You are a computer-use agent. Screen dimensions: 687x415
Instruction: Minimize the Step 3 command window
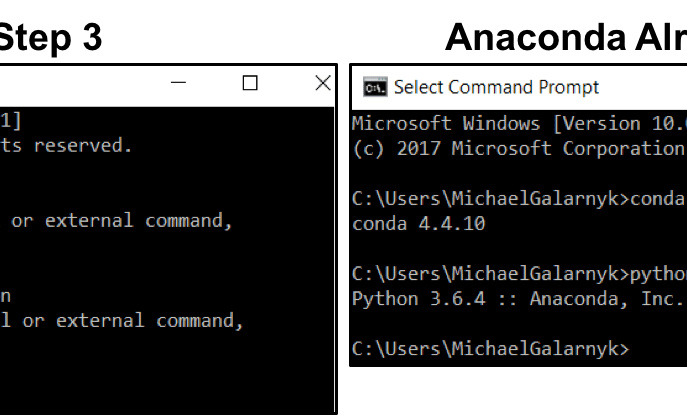click(178, 82)
